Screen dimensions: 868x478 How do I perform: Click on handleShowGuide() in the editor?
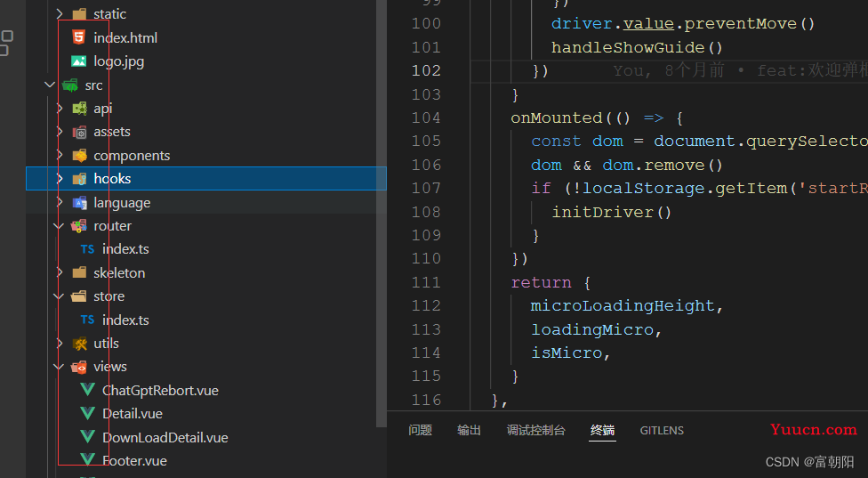[637, 48]
